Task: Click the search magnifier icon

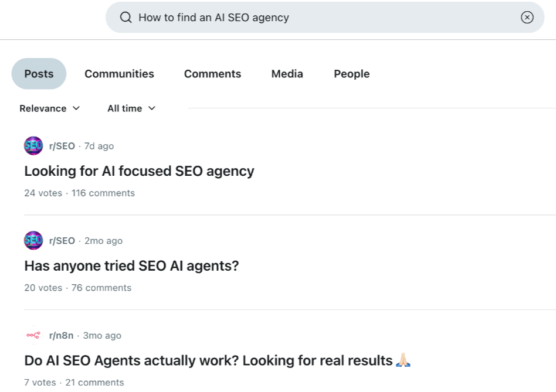Action: point(126,18)
